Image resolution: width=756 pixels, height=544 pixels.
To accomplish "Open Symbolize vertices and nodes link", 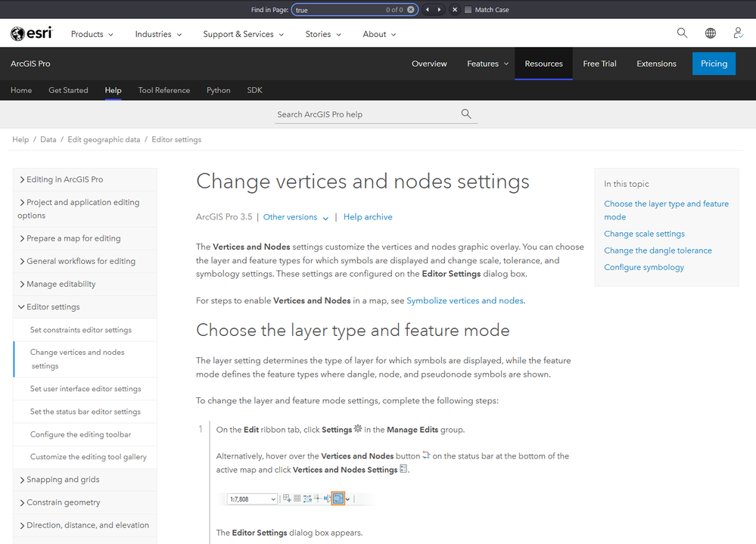I will coord(465,300).
